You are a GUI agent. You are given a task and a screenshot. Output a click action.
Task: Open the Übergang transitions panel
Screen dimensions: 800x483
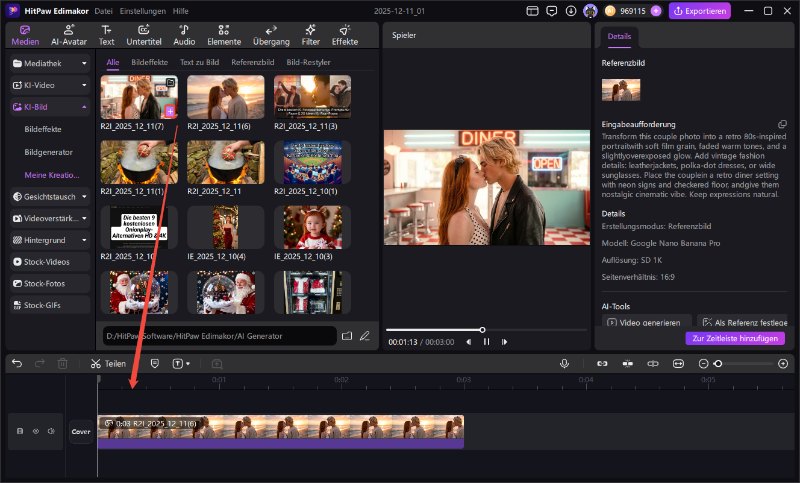coord(270,35)
